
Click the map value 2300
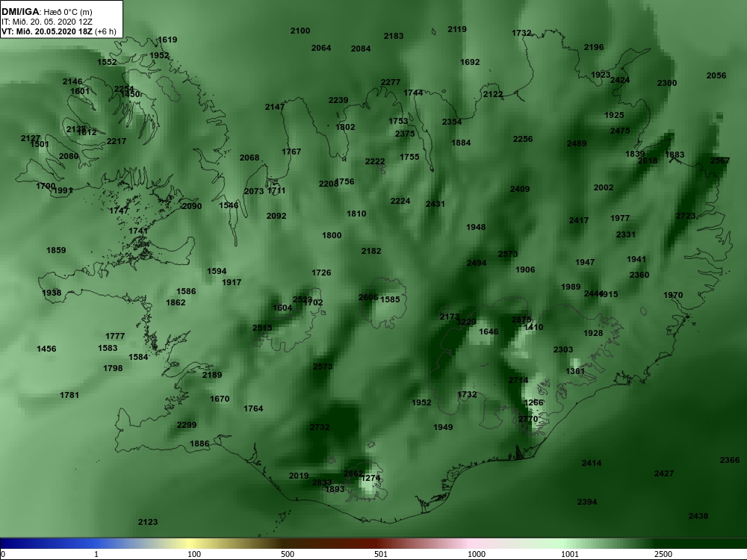pyautogui.click(x=667, y=83)
